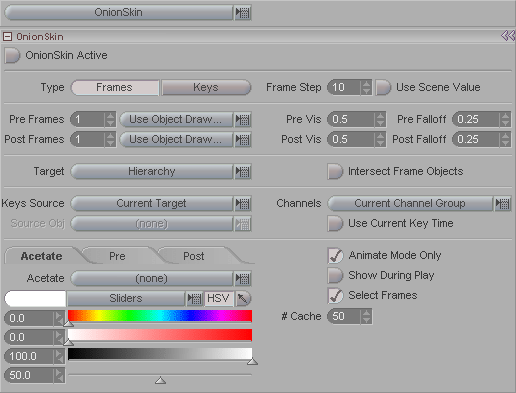Image resolution: width=516 pixels, height=393 pixels.
Task: Open the Target Hierarchy dropdown
Action: coord(152,171)
